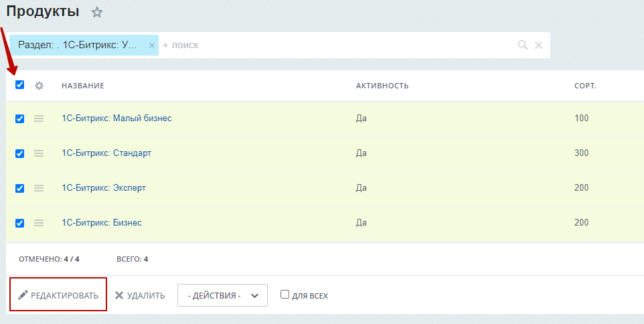
Task: Add Продукты page to favorites star
Action: click(97, 12)
